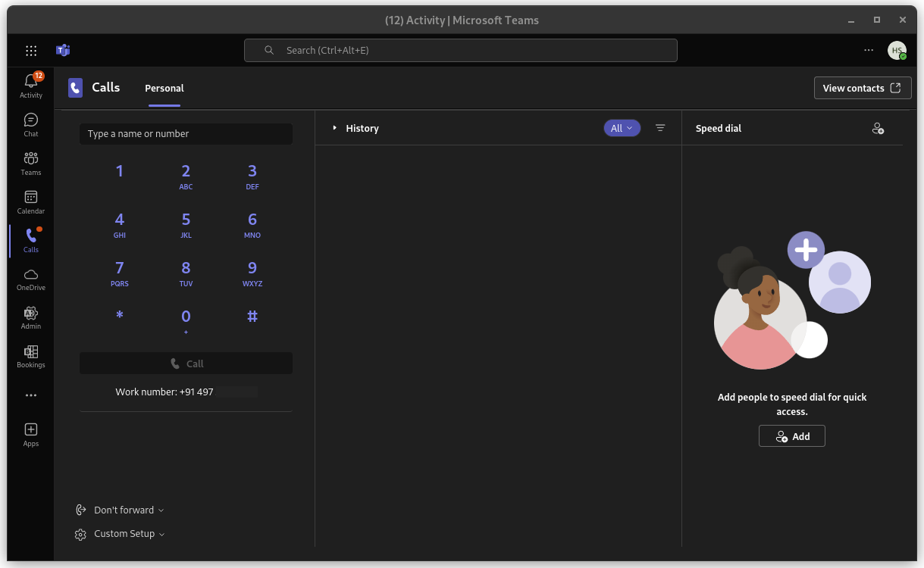This screenshot has height=568, width=924.
Task: Open the Activity feed in sidebar
Action: 31,86
